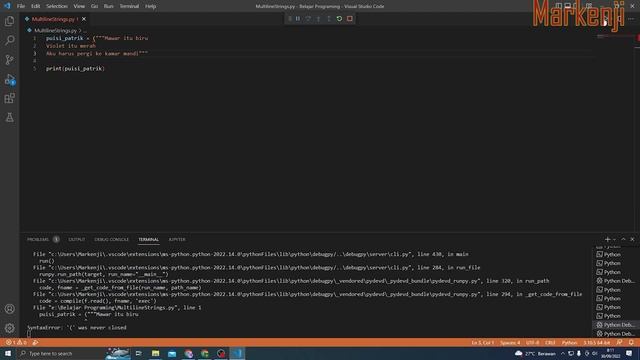640x360 pixels.
Task: Click Step Into in debug toolbar
Action: click(x=318, y=19)
